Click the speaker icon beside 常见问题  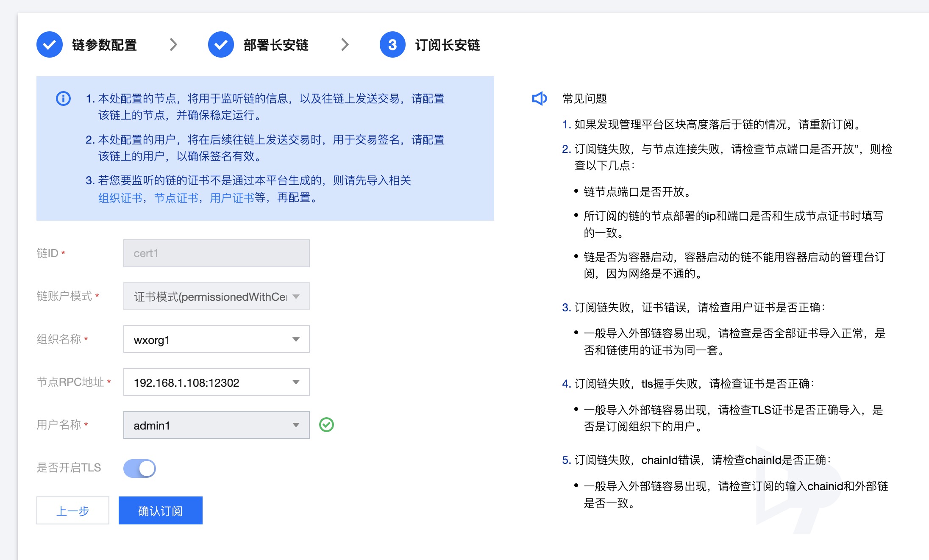540,99
